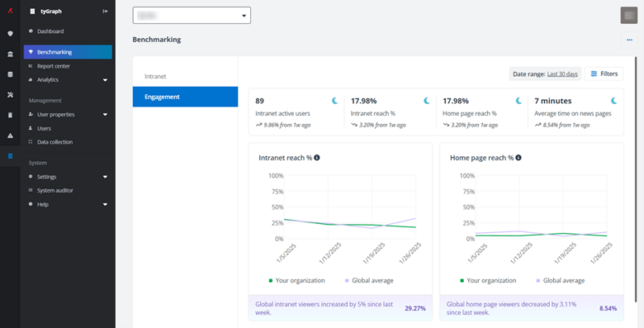Click the bank building icon in left rail
The image size is (644, 328).
(10, 53)
